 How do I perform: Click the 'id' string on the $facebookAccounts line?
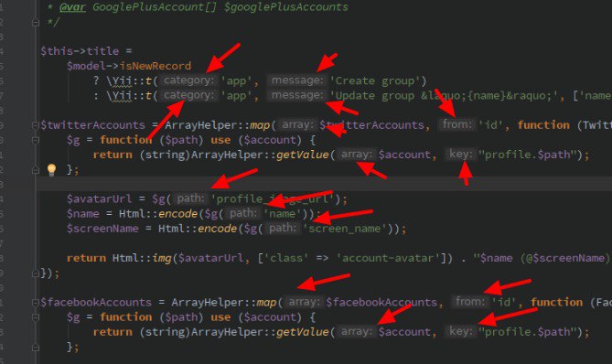coord(504,303)
